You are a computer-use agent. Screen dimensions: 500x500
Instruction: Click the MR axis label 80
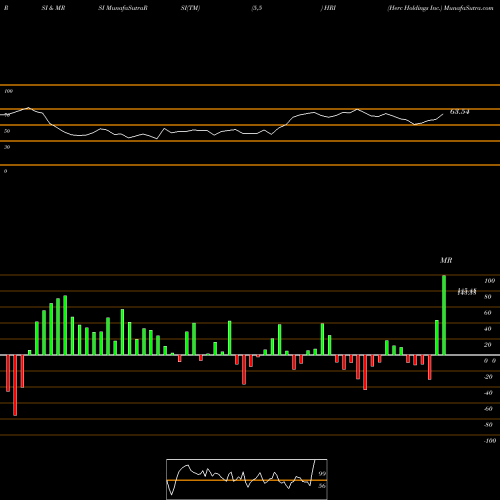pos(488,297)
